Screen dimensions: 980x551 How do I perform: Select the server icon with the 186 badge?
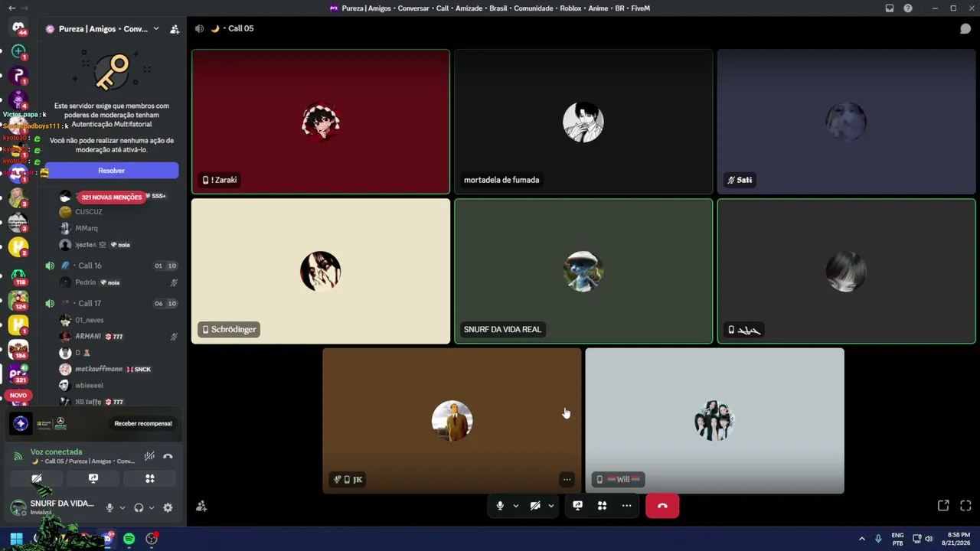[x=18, y=349]
